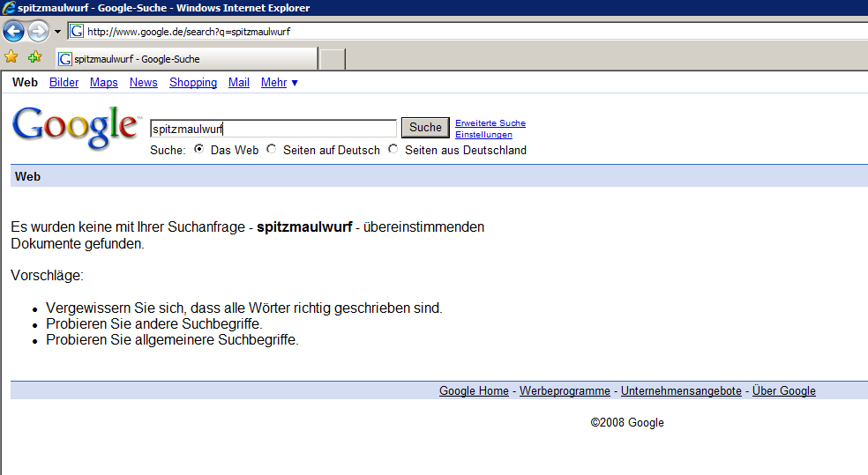Select Seiten aus Deutschland radio button
This screenshot has width=868, height=475.
[393, 149]
